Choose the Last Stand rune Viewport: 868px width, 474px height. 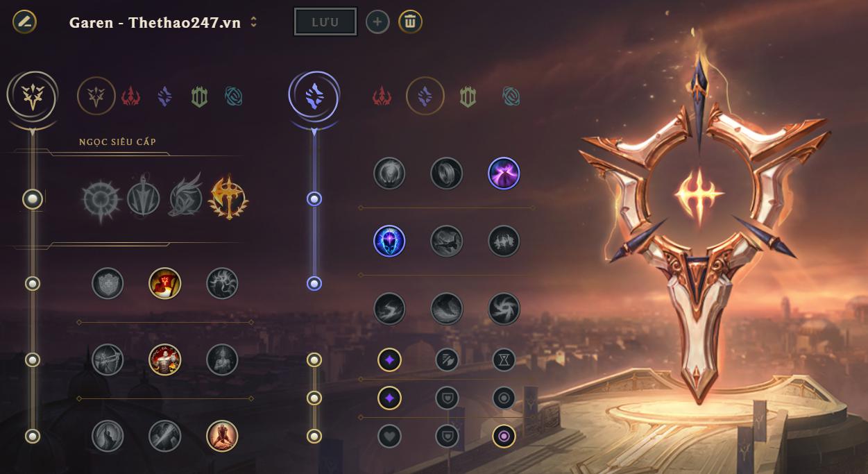pyautogui.click(x=222, y=436)
